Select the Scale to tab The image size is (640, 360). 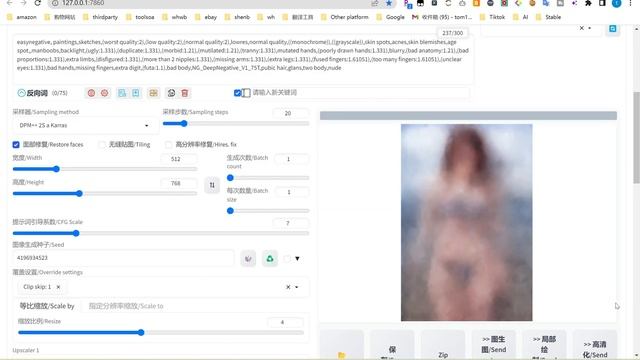pyautogui.click(x=126, y=306)
